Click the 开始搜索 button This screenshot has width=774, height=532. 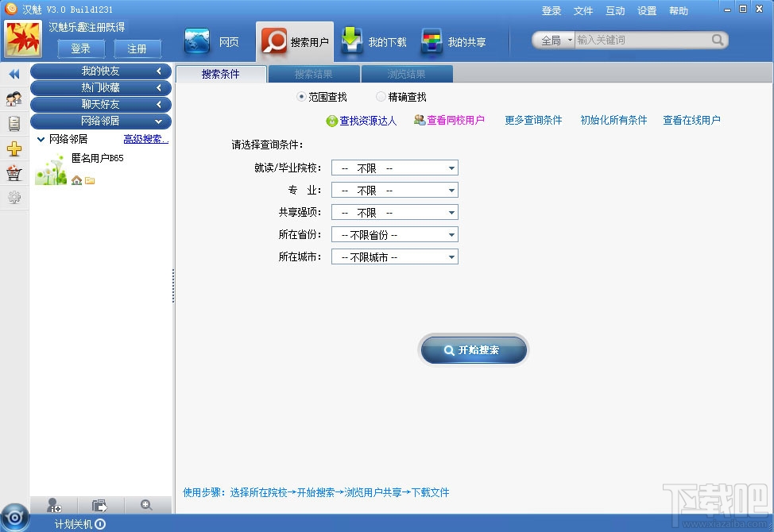pyautogui.click(x=474, y=349)
